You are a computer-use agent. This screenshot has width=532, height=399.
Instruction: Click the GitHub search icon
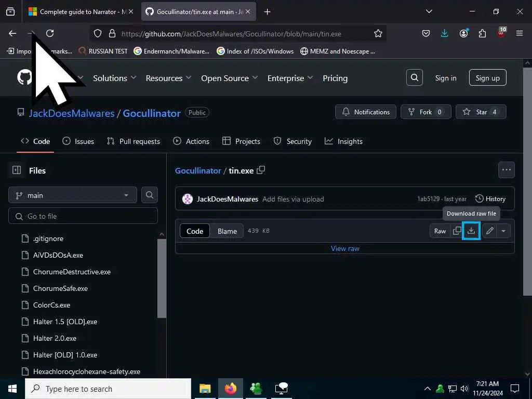[x=415, y=77]
